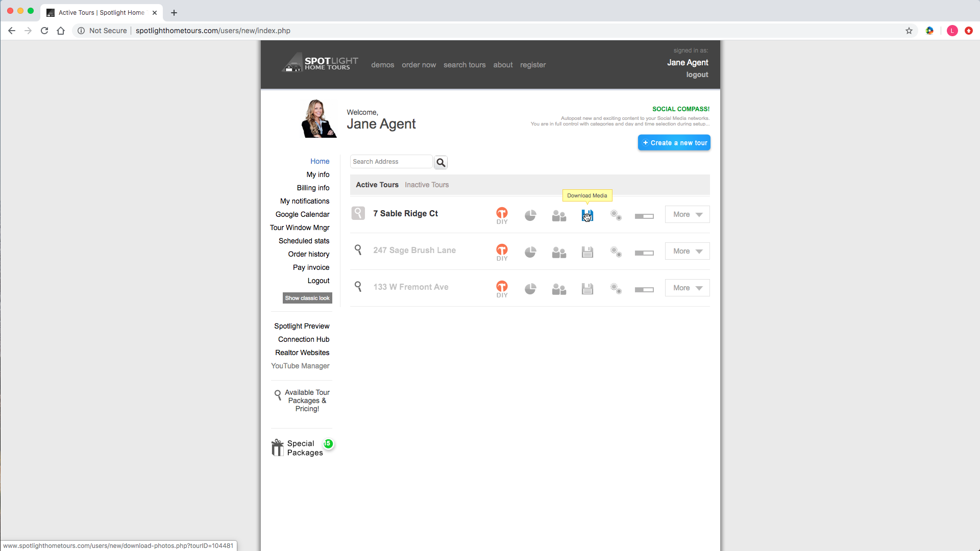Screen dimensions: 980x551
Task: Toggle the status bar switch for 7 Sable Ridge Ct
Action: tap(644, 216)
